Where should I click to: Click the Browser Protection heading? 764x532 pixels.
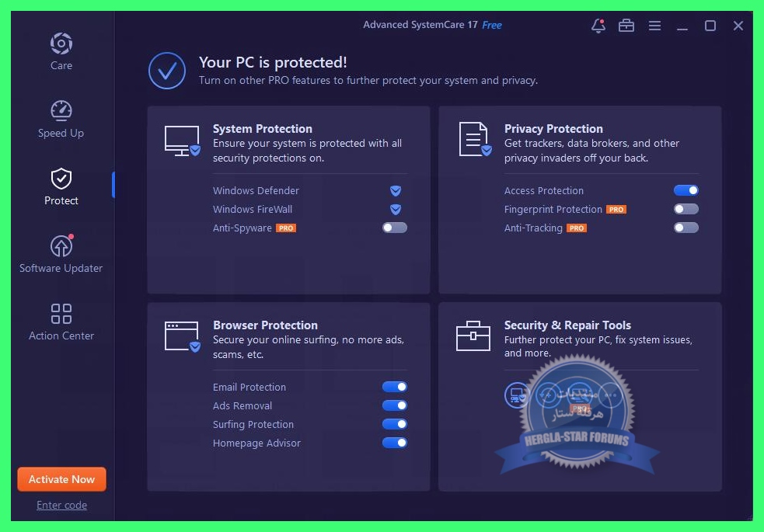point(265,325)
